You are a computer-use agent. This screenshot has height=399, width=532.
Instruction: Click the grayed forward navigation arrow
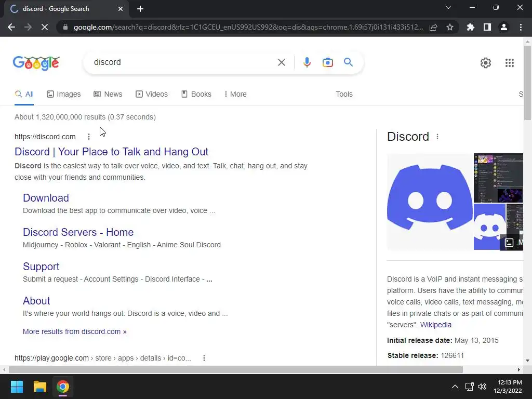(28, 27)
